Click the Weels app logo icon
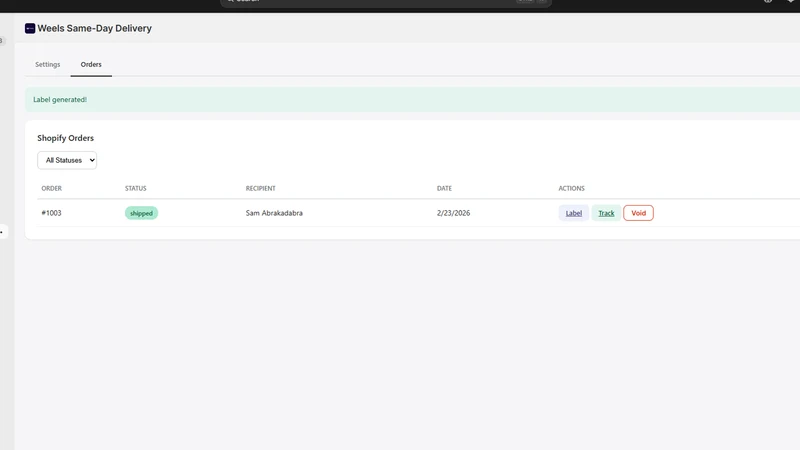The height and width of the screenshot is (450, 800). [x=30, y=29]
